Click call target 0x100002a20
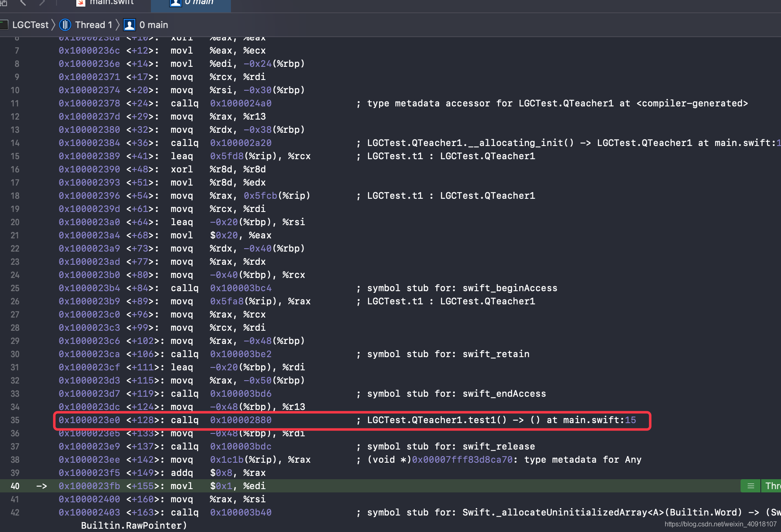 pyautogui.click(x=241, y=143)
